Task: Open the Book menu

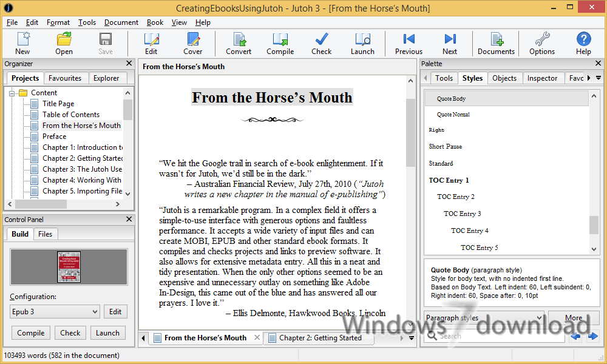Action: [155, 22]
